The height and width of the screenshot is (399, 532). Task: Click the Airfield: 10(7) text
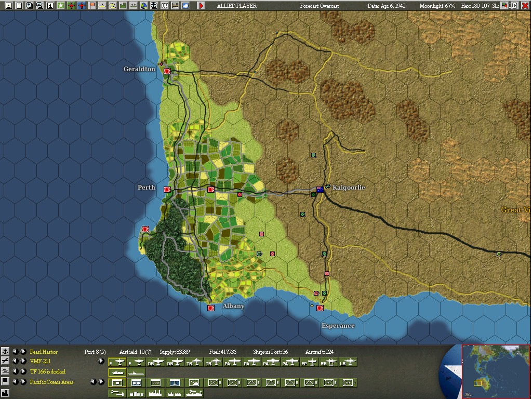click(x=136, y=352)
